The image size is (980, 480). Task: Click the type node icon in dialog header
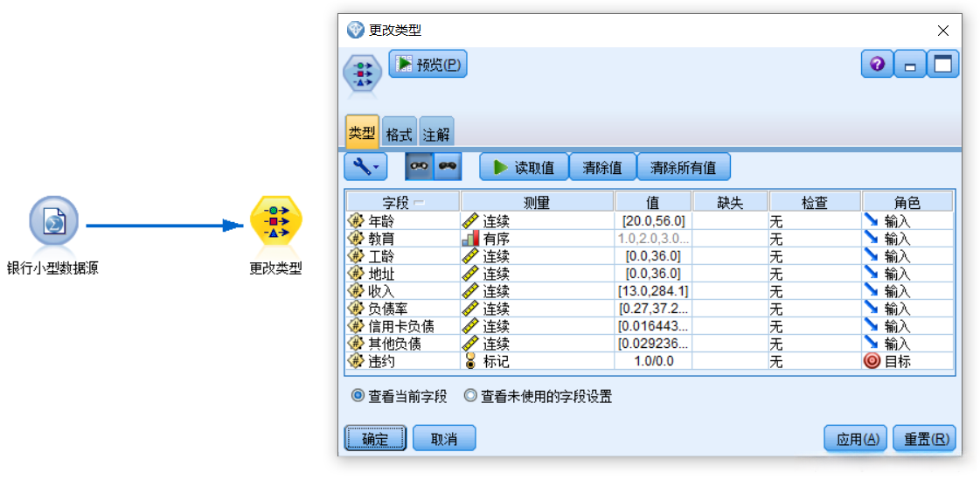pos(362,73)
